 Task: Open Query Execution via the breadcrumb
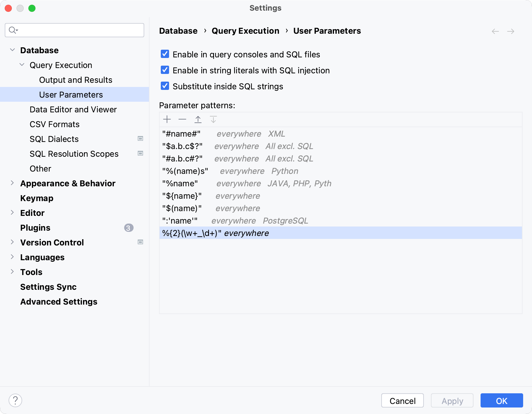coord(245,31)
